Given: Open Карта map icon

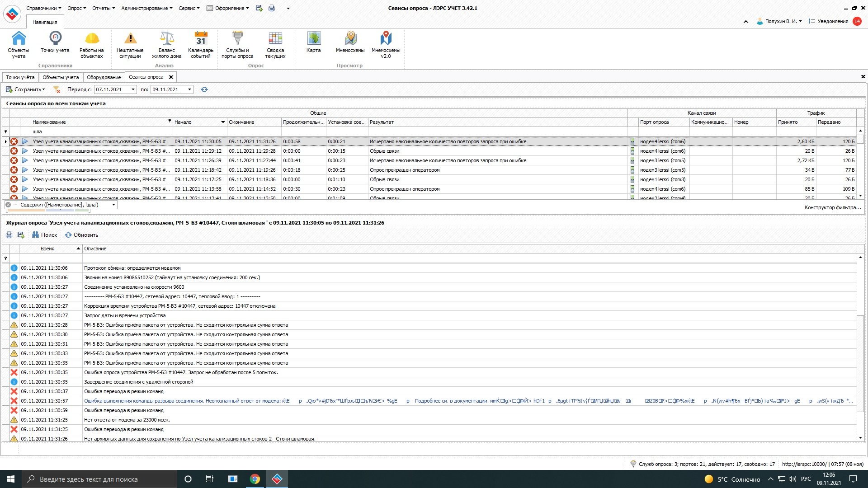Looking at the screenshot, I should [314, 42].
